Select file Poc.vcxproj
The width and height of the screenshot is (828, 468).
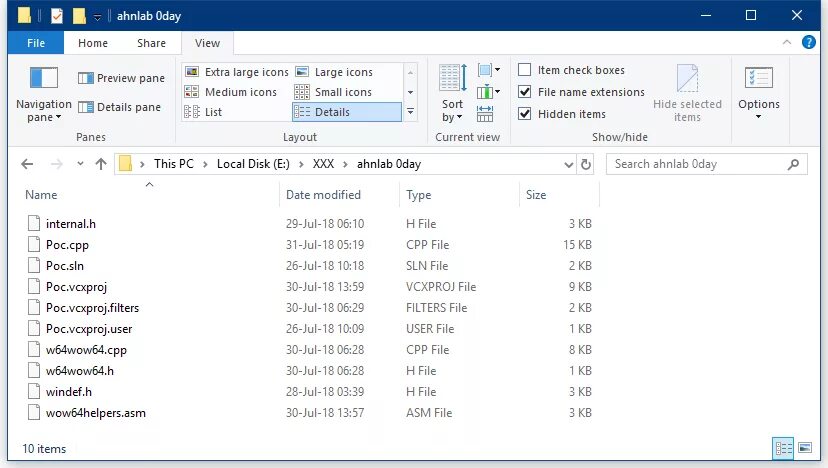(76, 287)
